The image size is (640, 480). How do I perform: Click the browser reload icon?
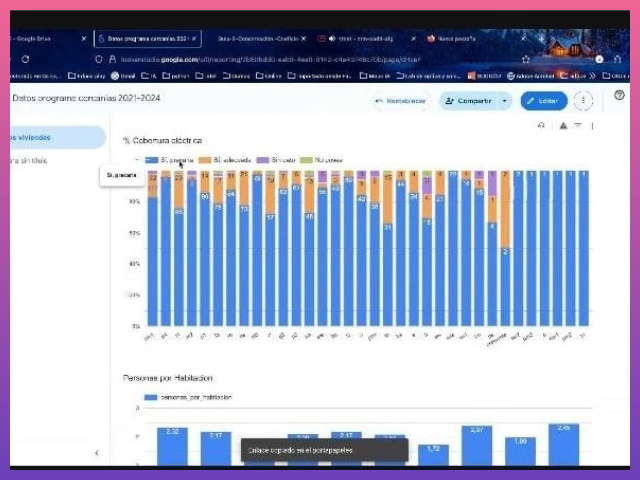25,59
